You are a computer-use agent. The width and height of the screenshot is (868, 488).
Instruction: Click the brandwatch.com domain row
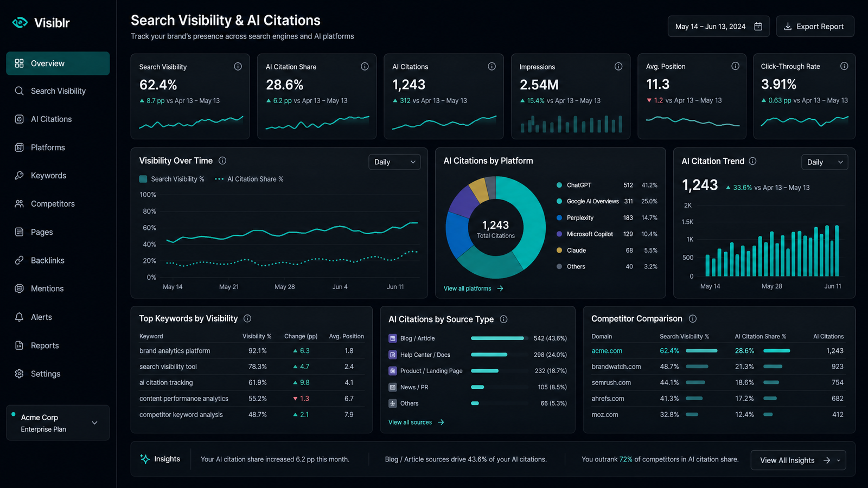click(x=718, y=367)
